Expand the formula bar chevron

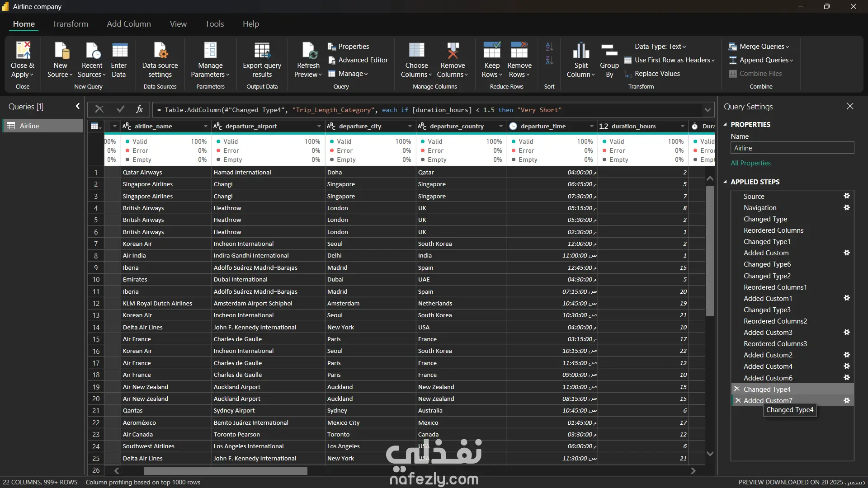click(x=708, y=110)
